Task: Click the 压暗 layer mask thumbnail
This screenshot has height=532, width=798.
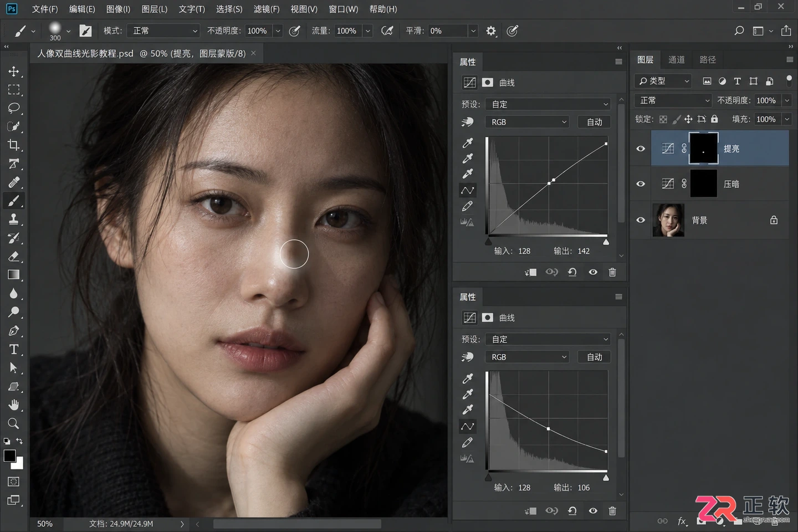Action: point(703,184)
